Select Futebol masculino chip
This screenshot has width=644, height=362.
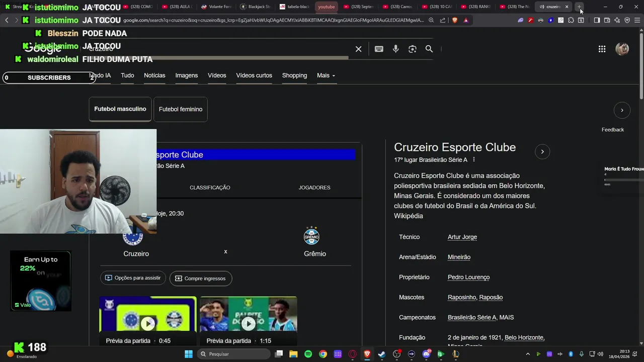(120, 109)
